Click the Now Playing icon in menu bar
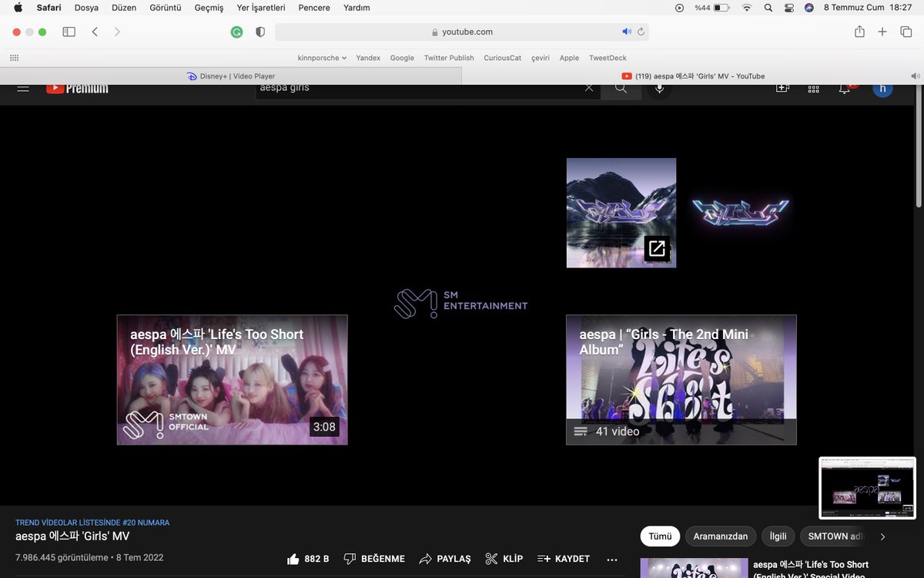The height and width of the screenshot is (578, 924). [679, 8]
